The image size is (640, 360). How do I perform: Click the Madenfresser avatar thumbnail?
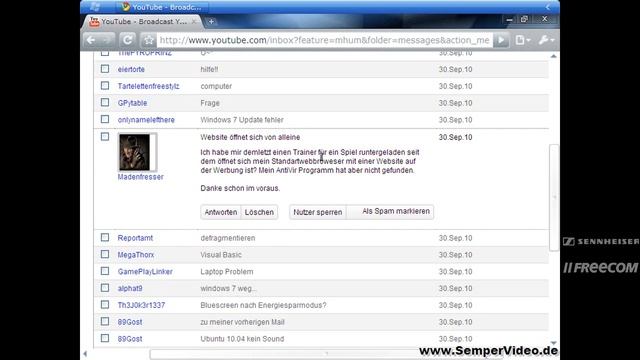[x=137, y=152]
